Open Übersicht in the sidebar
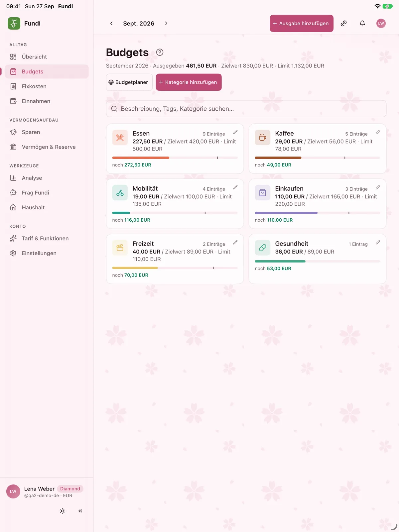399x532 pixels. (47, 57)
